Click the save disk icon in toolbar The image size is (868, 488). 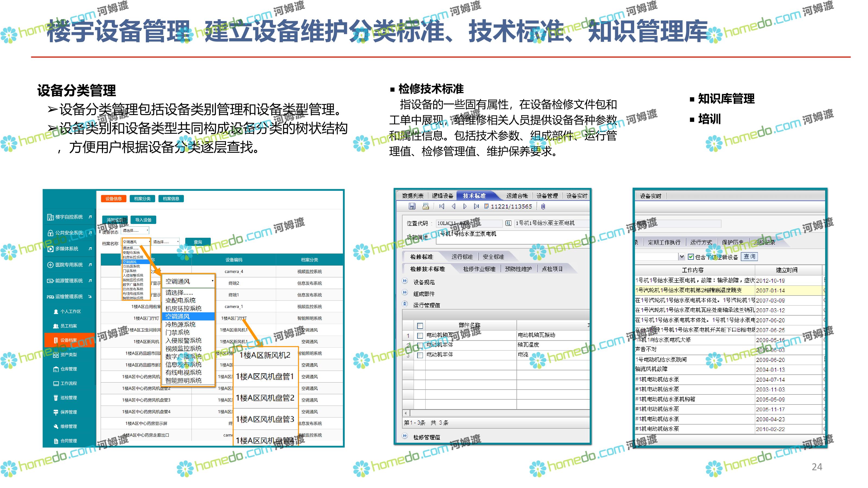(412, 206)
